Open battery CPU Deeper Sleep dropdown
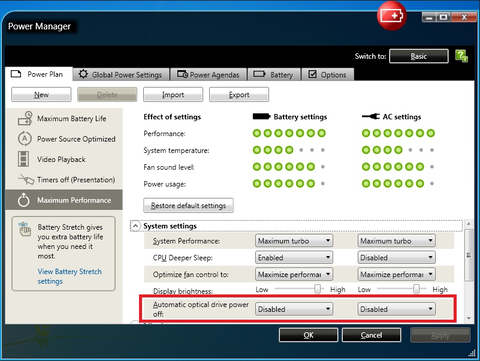This screenshot has width=480, height=361. click(294, 257)
